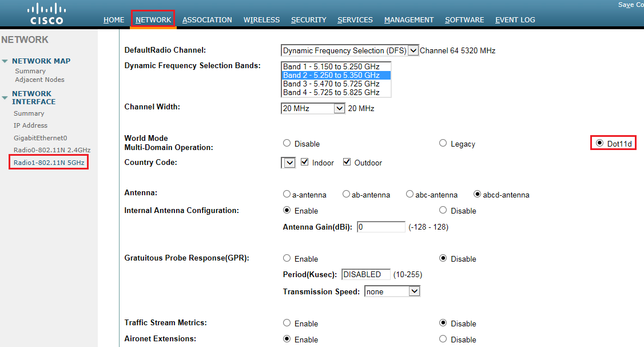The height and width of the screenshot is (347, 644).
Task: Select the Dot11d world mode option
Action: point(599,143)
